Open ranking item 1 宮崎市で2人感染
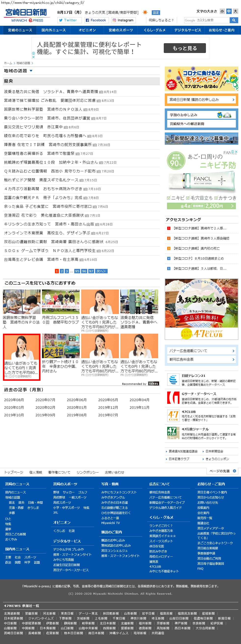The height and width of the screenshot is (644, 241). click(199, 228)
